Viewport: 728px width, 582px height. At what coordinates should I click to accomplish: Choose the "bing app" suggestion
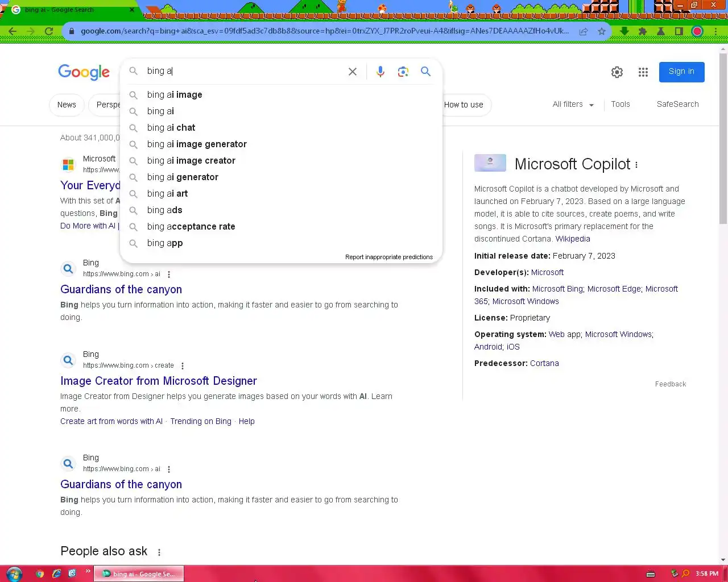point(281,243)
